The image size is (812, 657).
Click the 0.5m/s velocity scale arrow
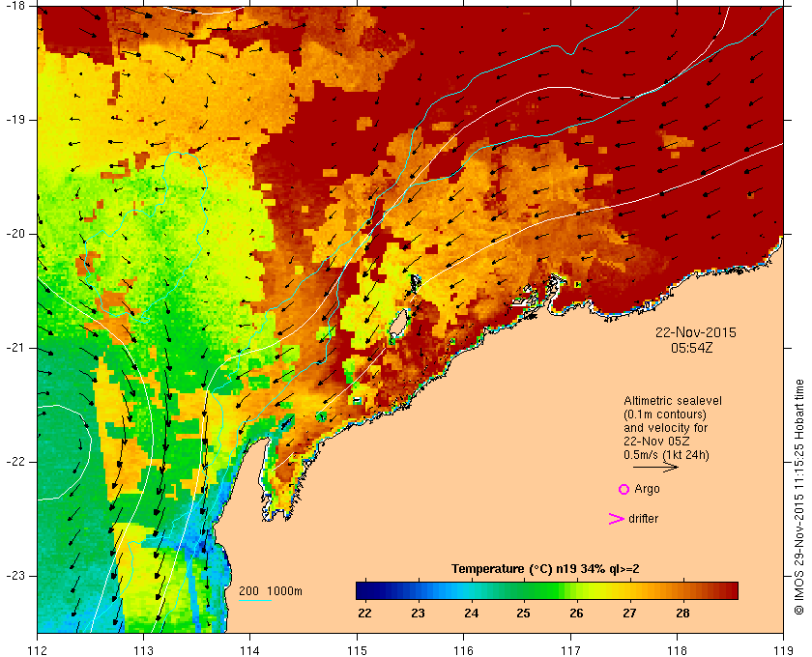pos(655,468)
